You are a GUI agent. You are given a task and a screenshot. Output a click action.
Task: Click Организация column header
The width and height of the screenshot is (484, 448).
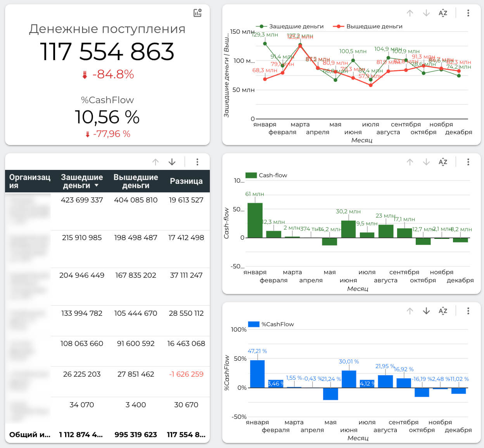(29, 181)
